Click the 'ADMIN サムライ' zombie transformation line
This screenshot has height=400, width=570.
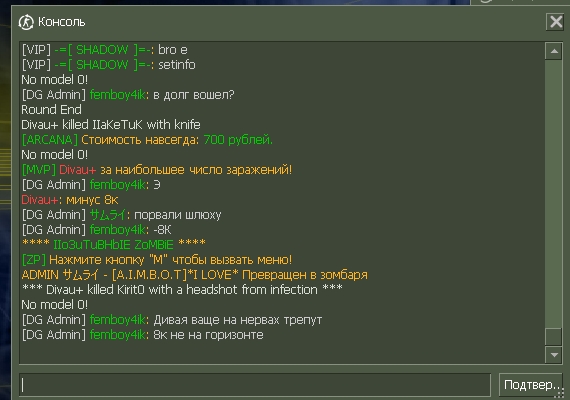(x=194, y=275)
